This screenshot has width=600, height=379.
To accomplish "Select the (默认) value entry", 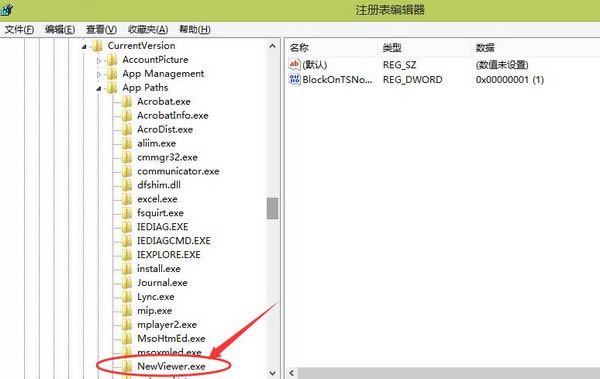I will pos(315,65).
